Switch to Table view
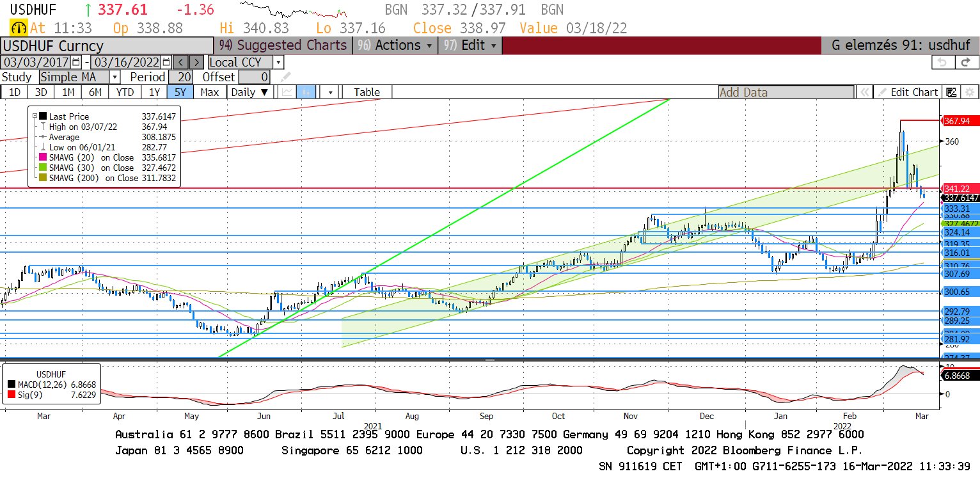 367,92
